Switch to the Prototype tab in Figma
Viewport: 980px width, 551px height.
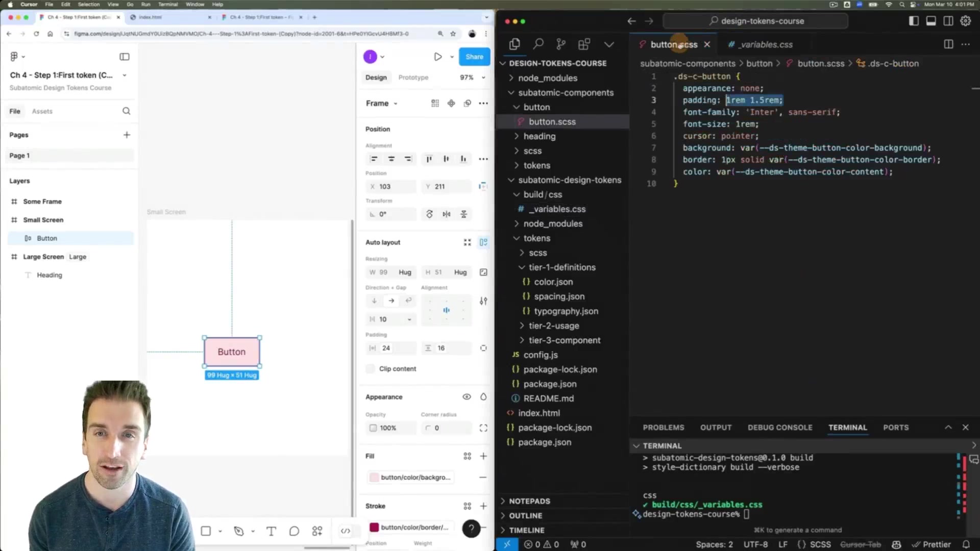[413, 78]
